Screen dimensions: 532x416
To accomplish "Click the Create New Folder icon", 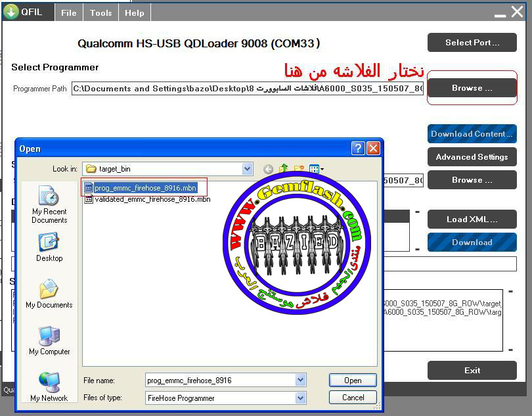I will click(x=299, y=168).
